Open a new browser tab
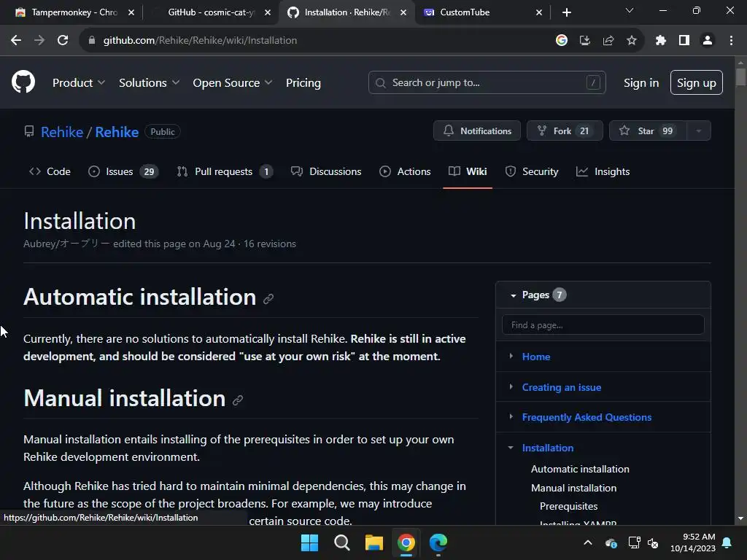This screenshot has width=747, height=560. coord(566,12)
